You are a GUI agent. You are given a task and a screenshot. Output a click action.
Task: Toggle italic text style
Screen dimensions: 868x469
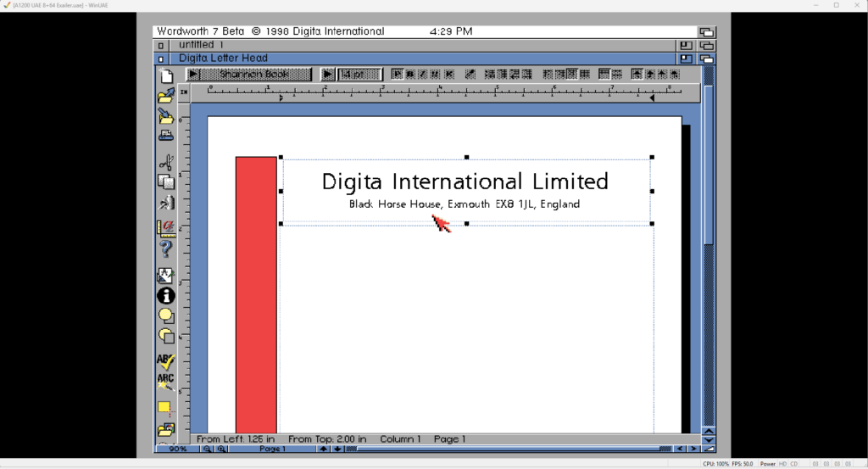pos(423,74)
